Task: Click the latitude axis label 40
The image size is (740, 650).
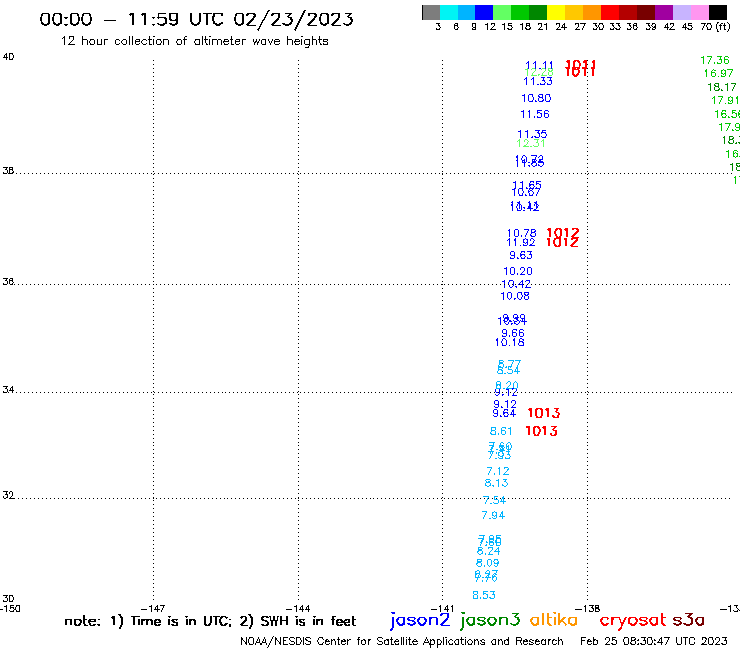Action: (x=8, y=57)
